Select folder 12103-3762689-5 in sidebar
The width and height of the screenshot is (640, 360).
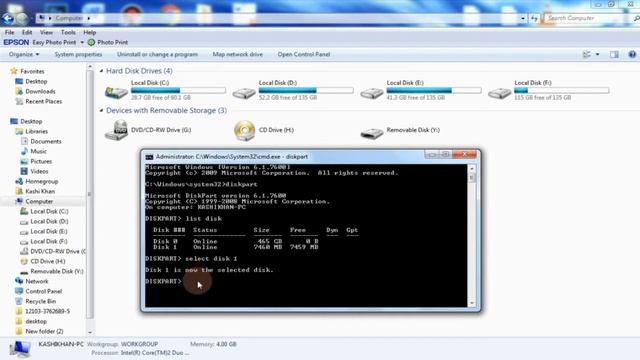click(x=47, y=311)
